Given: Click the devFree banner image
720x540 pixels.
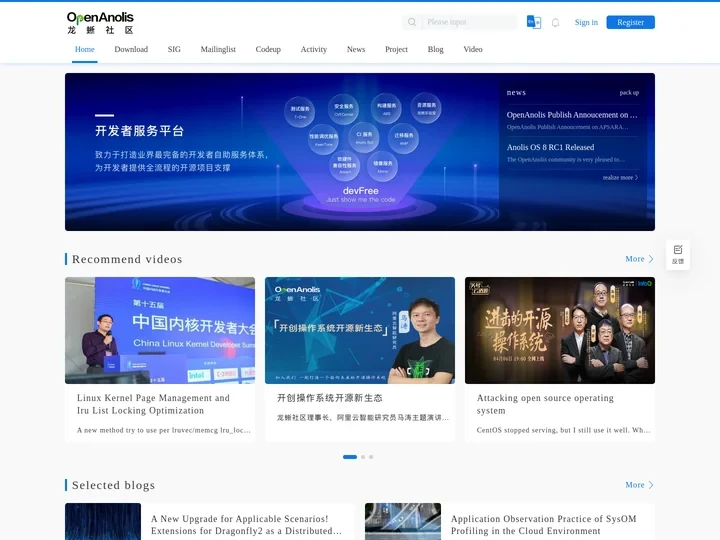Looking at the screenshot, I should click(360, 152).
